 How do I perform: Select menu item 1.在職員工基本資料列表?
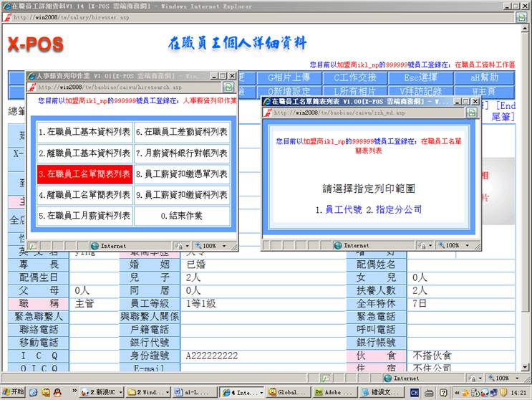(84, 133)
